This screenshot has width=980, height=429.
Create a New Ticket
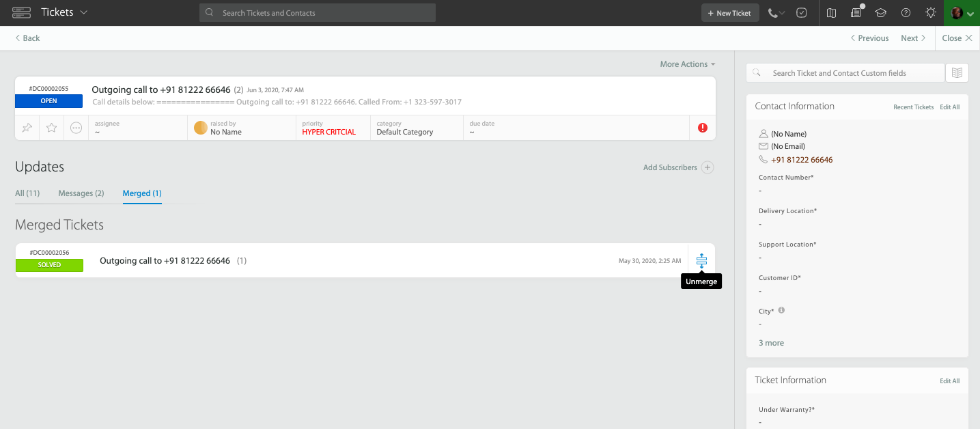pos(730,13)
